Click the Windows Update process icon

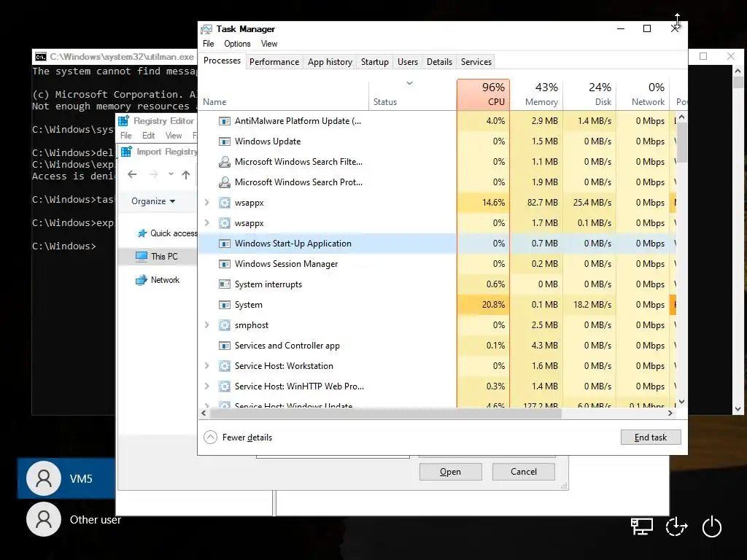pos(224,141)
